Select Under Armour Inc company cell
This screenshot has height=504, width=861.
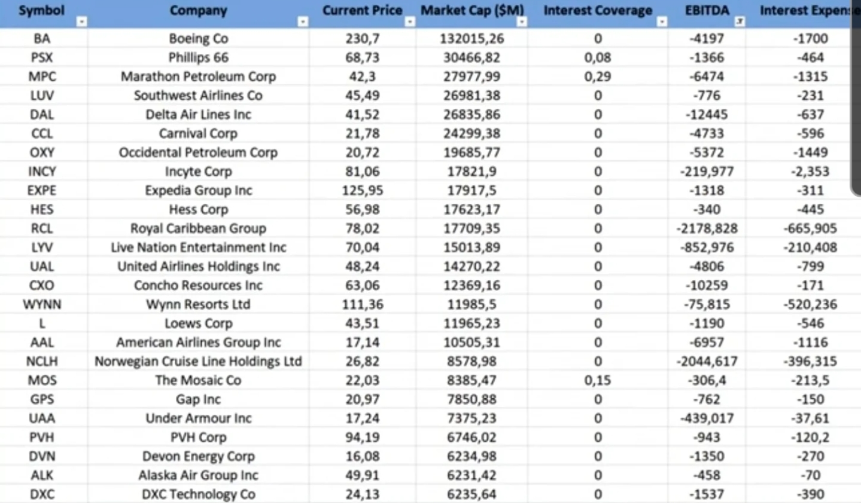pos(198,419)
